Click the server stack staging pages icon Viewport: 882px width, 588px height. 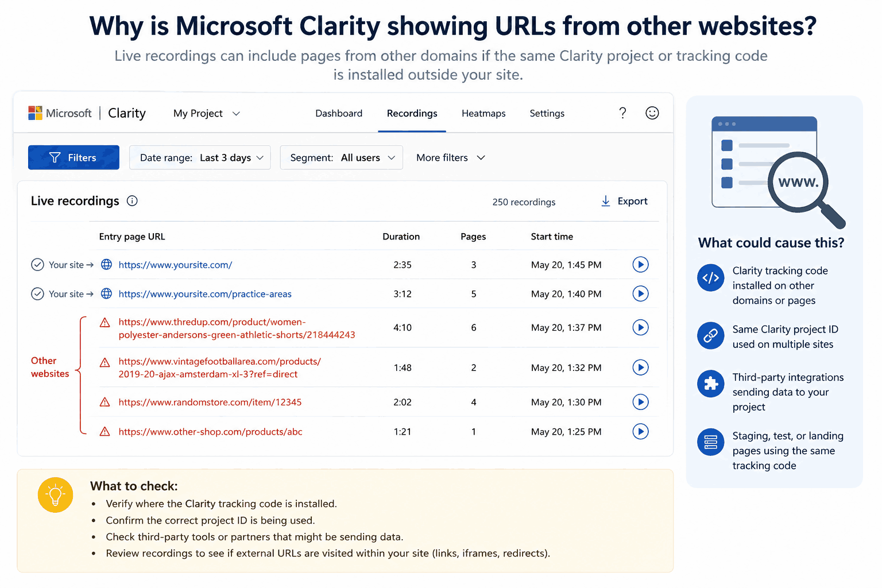(711, 442)
